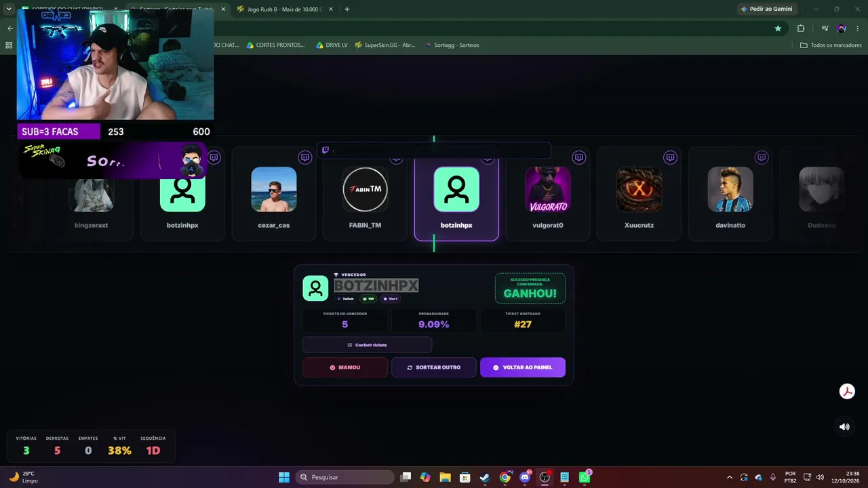Viewport: 868px width, 488px height.
Task: Click the SORTEAR OUTRO button
Action: pyautogui.click(x=433, y=367)
